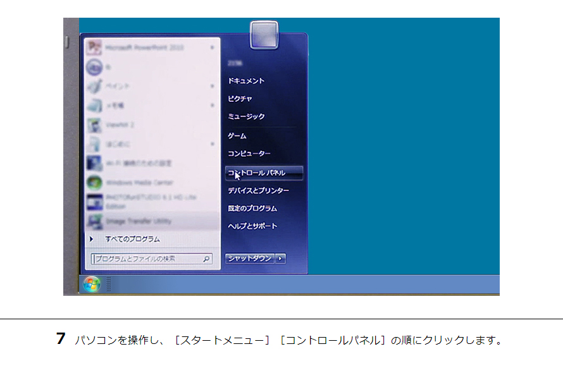Click the Image Transfer Utility icon
Screen dimensions: 563x392
(94, 221)
